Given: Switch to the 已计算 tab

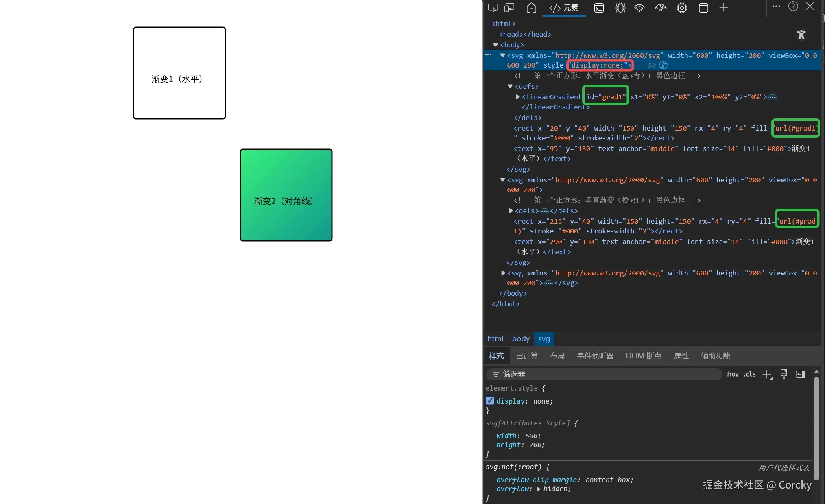Looking at the screenshot, I should (527, 356).
